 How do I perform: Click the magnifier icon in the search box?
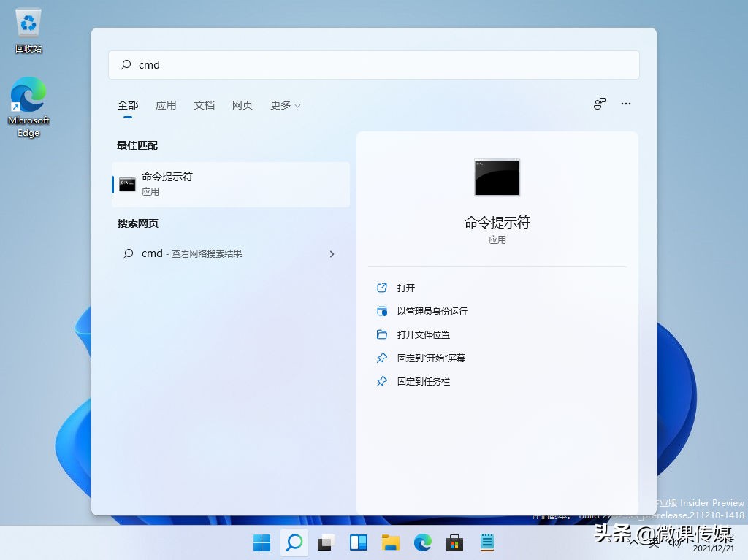pos(124,64)
